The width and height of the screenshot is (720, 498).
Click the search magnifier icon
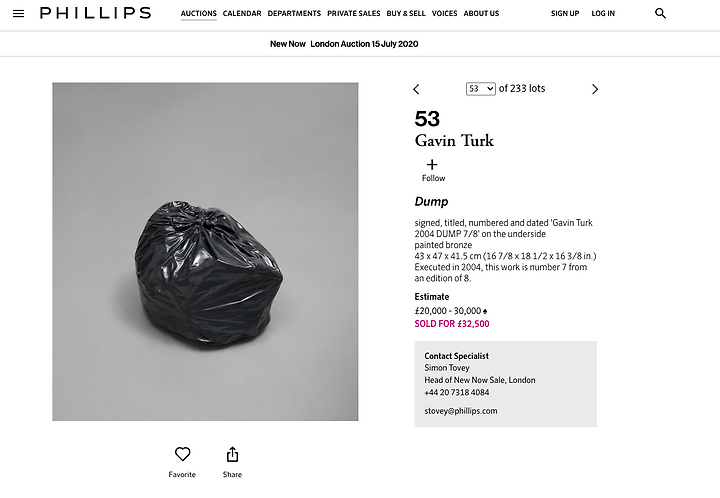(x=660, y=14)
